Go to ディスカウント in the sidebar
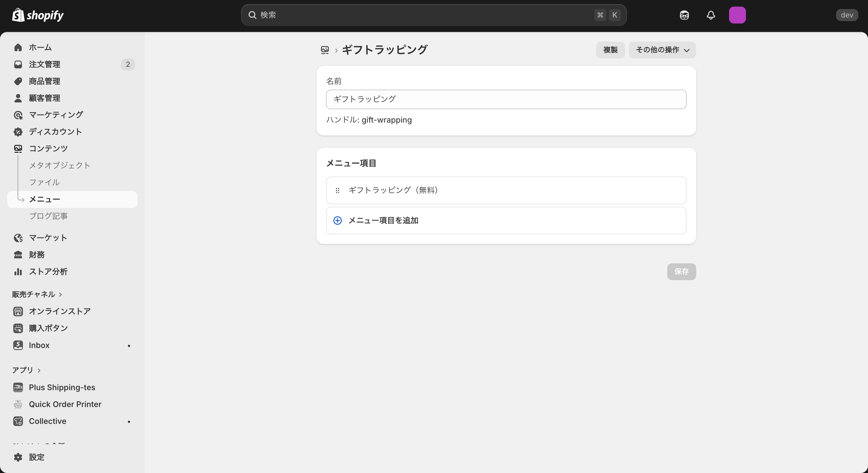868x473 pixels. point(55,132)
